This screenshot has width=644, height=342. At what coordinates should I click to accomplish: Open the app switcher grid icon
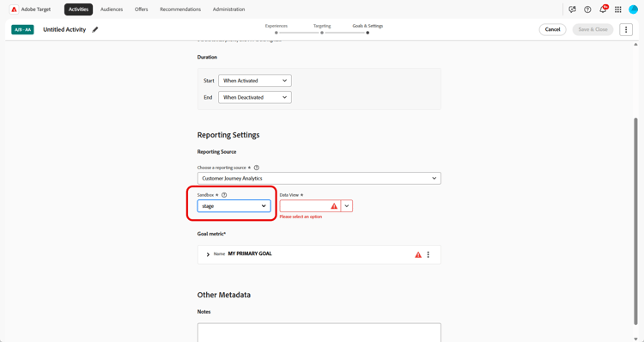617,9
